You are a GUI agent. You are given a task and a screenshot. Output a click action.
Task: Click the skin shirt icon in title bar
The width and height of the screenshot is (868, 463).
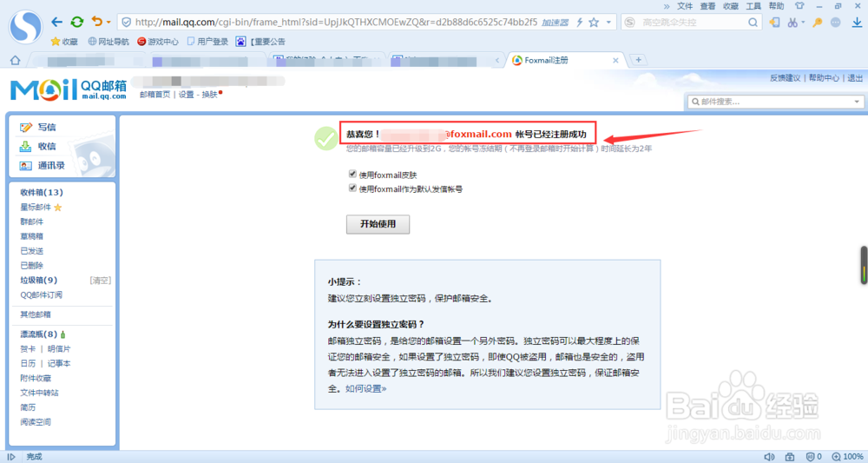[x=799, y=6]
